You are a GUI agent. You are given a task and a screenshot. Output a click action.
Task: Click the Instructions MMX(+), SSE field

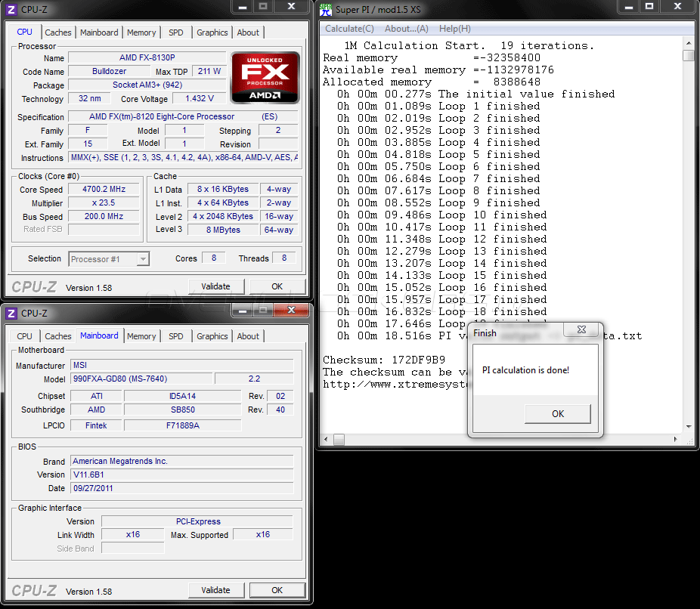[x=184, y=157]
